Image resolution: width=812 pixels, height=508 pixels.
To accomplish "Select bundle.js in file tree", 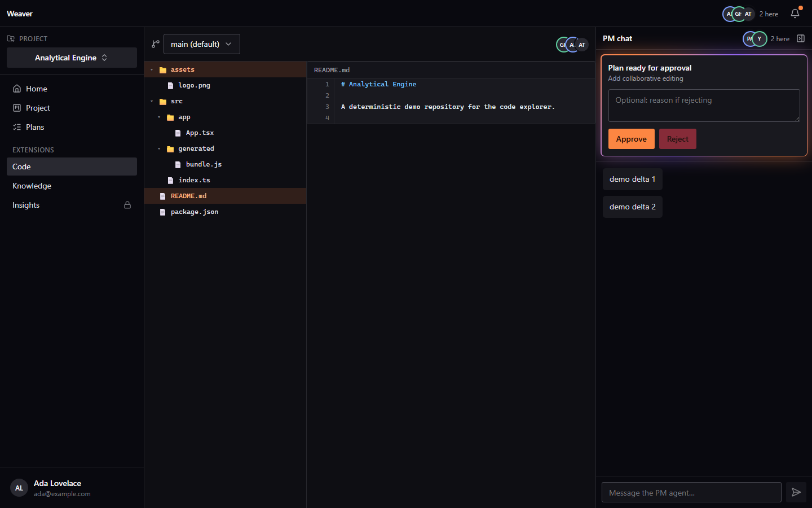I will (x=226, y=165).
